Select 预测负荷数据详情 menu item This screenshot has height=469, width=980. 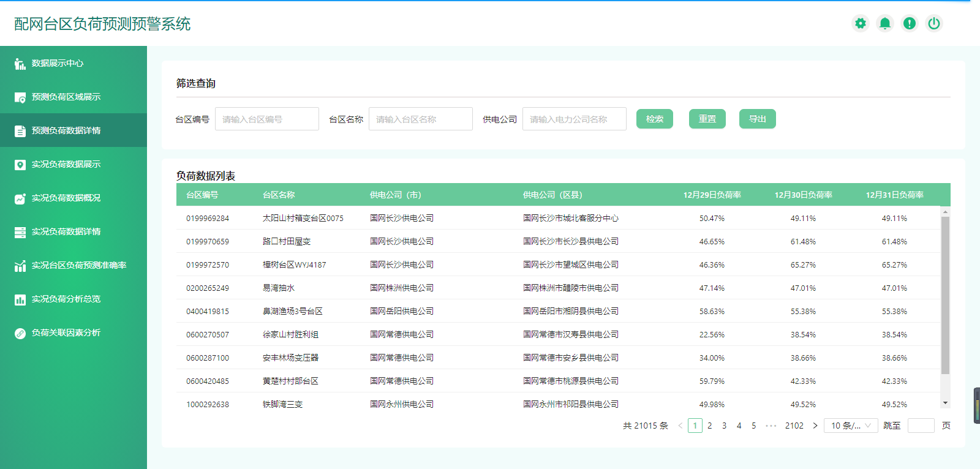click(x=73, y=130)
